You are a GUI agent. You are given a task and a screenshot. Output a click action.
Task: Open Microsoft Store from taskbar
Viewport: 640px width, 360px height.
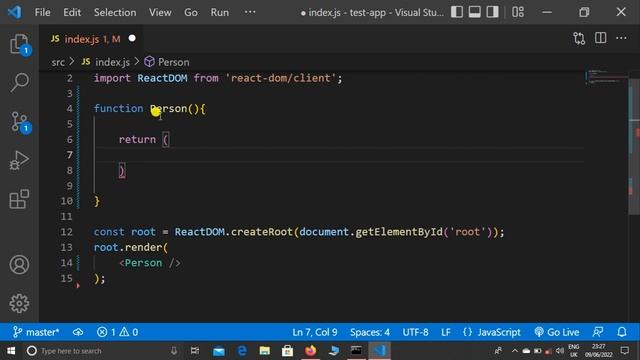point(287,351)
